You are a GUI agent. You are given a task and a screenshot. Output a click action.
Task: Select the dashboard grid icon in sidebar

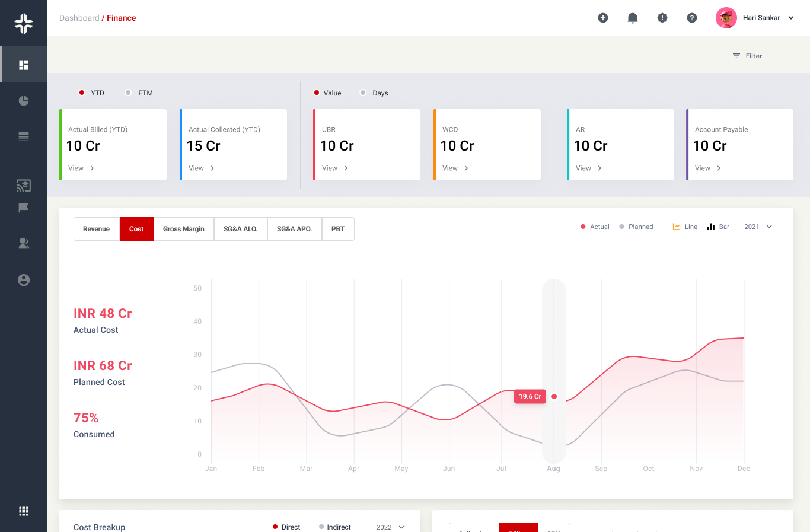pyautogui.click(x=24, y=65)
